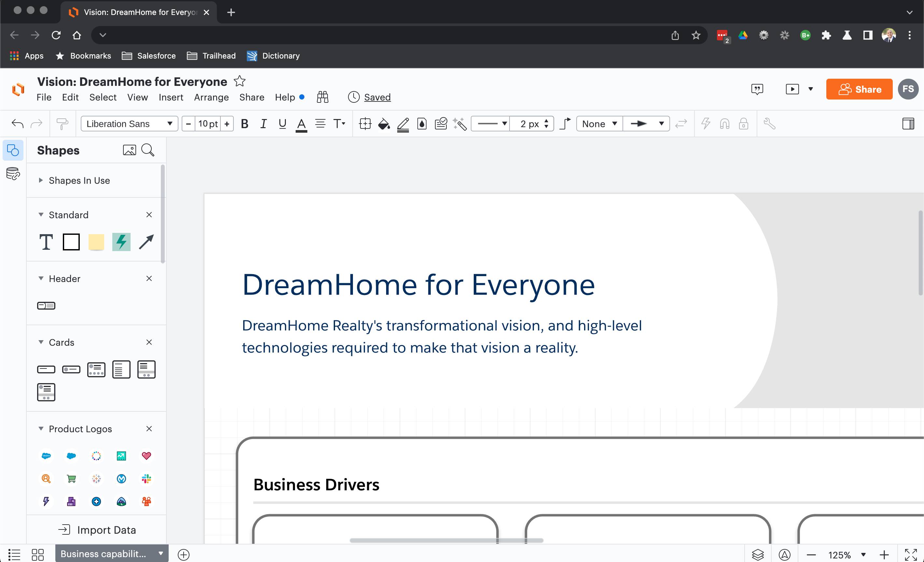Select the Text shape tool
The width and height of the screenshot is (924, 562).
click(46, 242)
